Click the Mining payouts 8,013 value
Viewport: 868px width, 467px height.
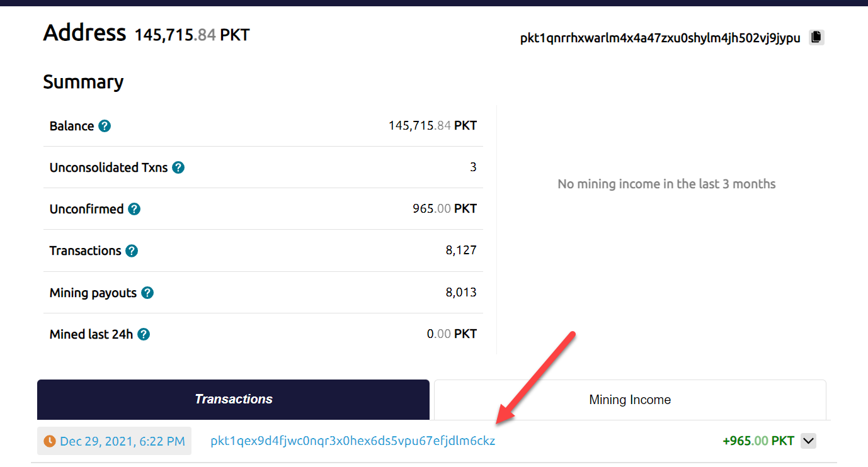point(461,293)
